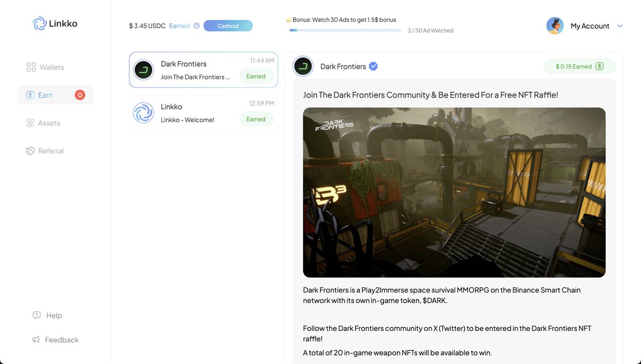Go to the Referral sidebar section

pyautogui.click(x=45, y=151)
